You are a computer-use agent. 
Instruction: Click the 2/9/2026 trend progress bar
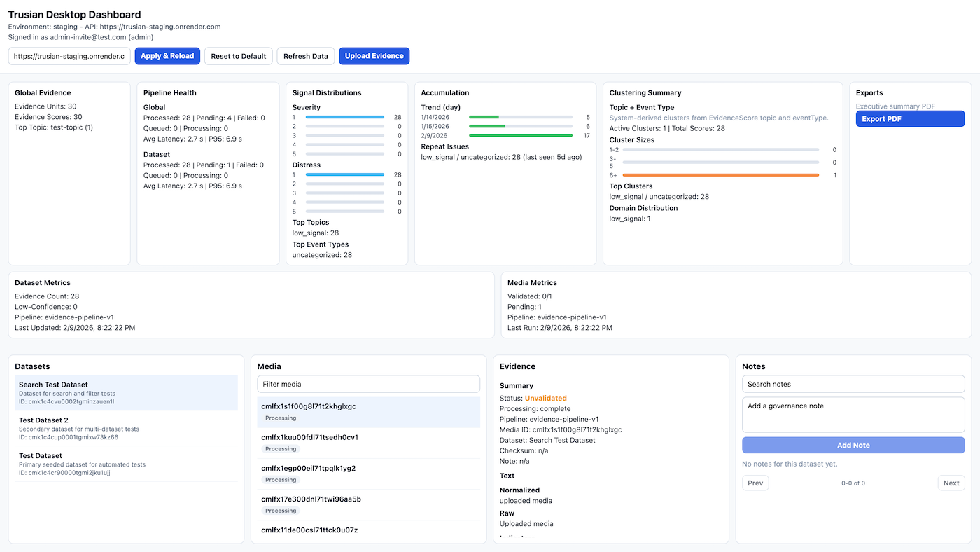[x=521, y=135]
